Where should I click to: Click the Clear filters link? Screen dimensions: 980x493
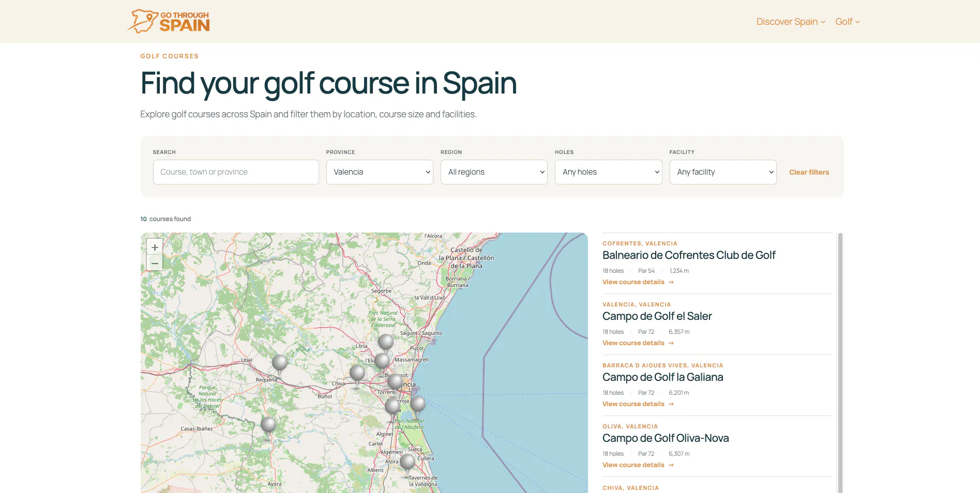coord(809,172)
